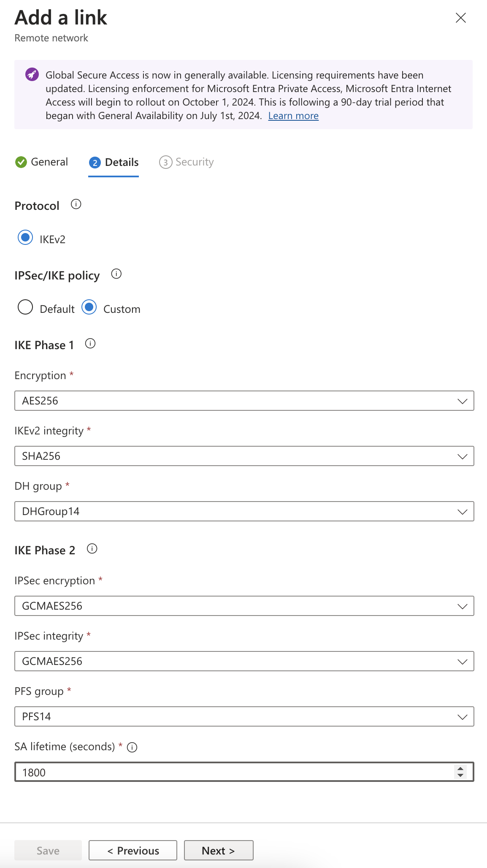487x868 pixels.
Task: Click the green General completed checkmark
Action: pos(21,162)
